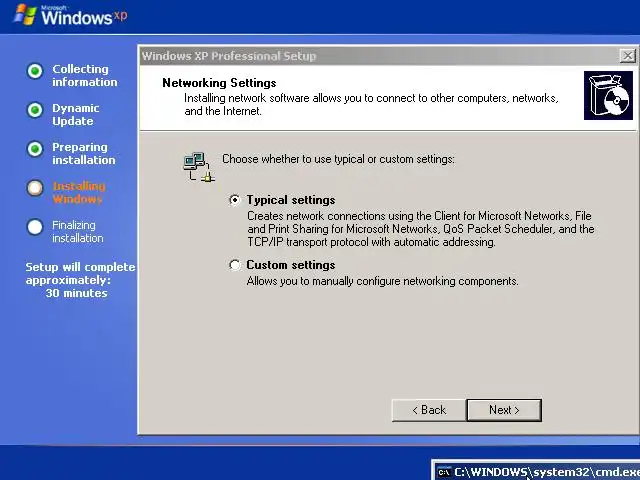Click the cmd.exe console icon
Image resolution: width=640 pixels, height=480 pixels.
point(444,472)
